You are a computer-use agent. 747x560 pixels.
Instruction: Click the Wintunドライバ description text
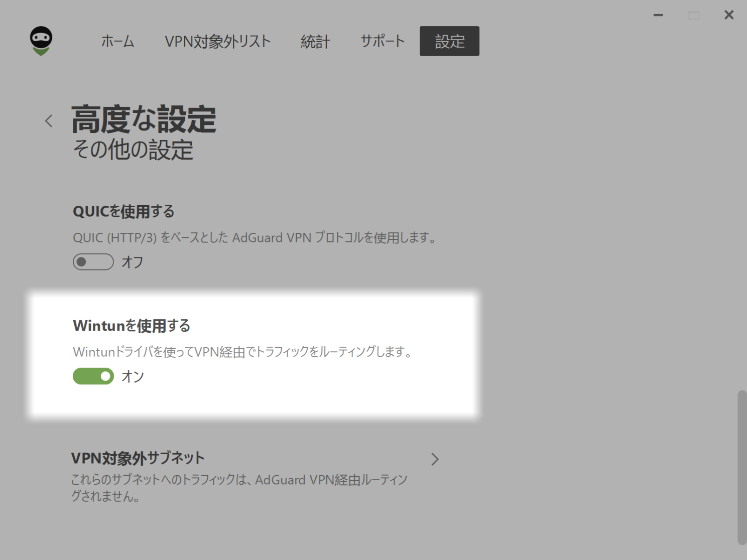(242, 352)
